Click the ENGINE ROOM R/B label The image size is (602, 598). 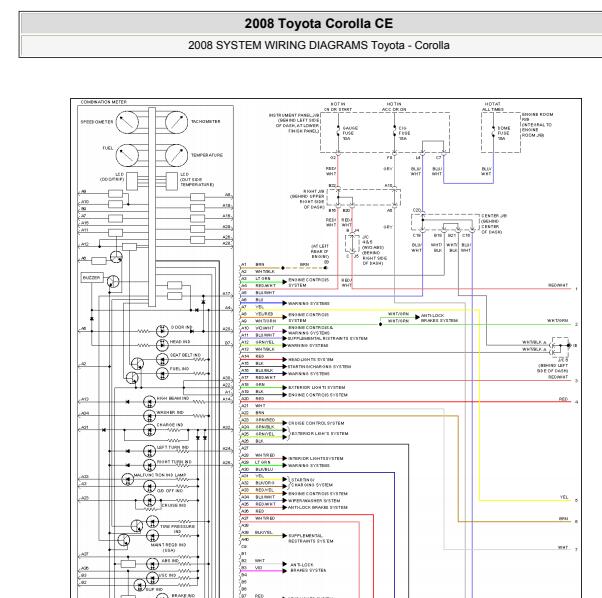tap(537, 125)
